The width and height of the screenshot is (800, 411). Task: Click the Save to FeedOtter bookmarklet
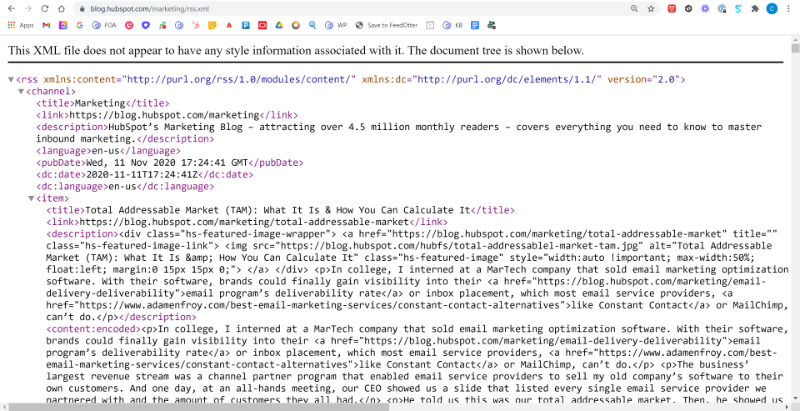tap(386, 25)
